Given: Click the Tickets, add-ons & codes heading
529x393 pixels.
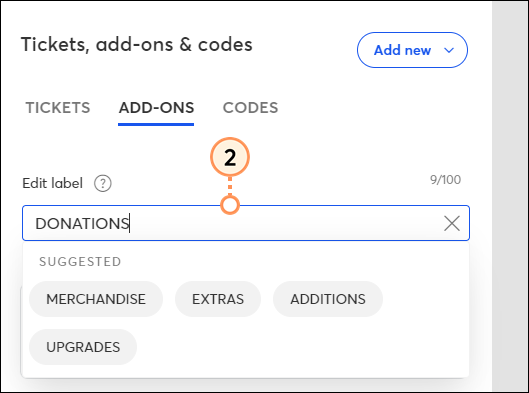Looking at the screenshot, I should [x=137, y=45].
